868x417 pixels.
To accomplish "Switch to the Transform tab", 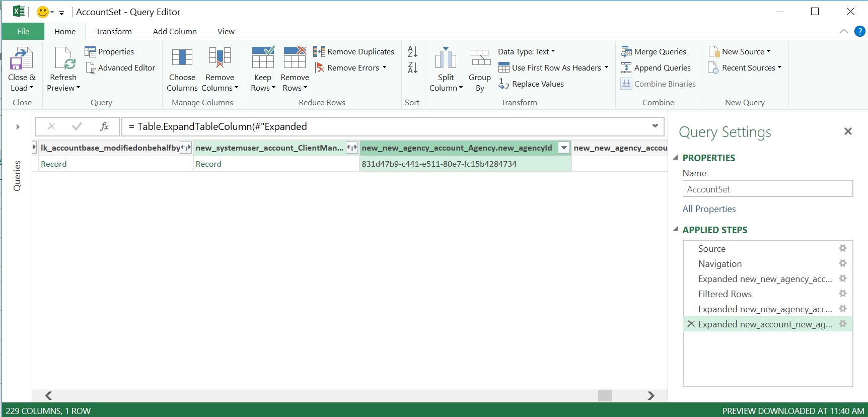I will [x=114, y=31].
